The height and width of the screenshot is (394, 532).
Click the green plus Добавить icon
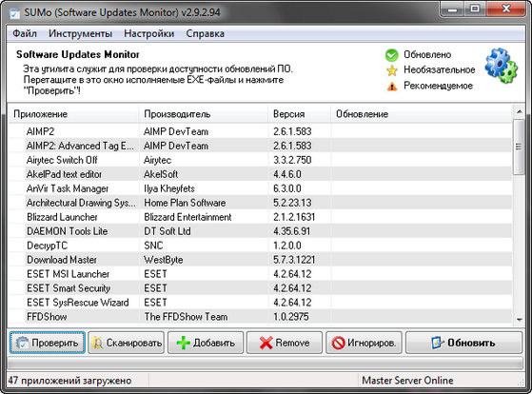[x=184, y=344]
